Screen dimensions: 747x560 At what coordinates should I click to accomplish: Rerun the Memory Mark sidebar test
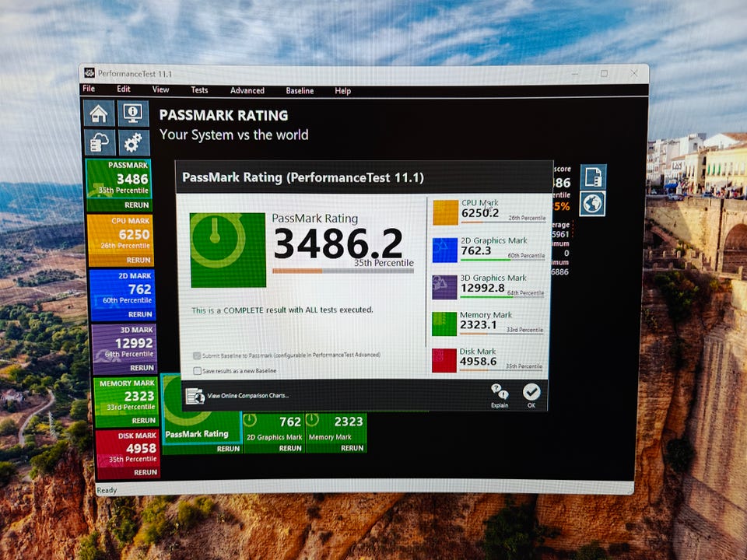[143, 421]
